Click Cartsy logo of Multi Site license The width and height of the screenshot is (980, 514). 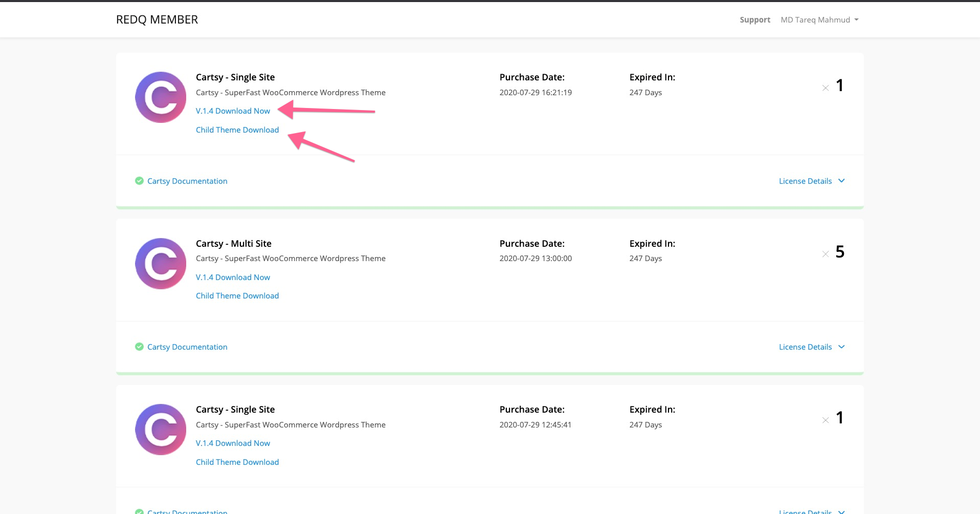click(x=161, y=264)
